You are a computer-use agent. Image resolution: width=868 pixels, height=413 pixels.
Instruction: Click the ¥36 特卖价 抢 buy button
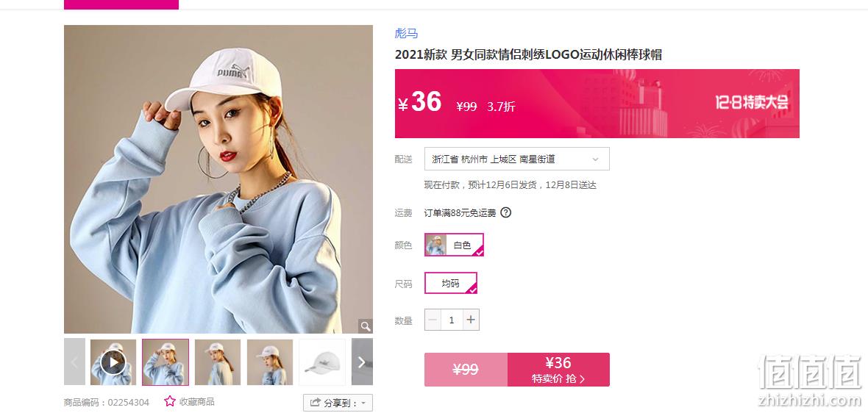pos(558,370)
